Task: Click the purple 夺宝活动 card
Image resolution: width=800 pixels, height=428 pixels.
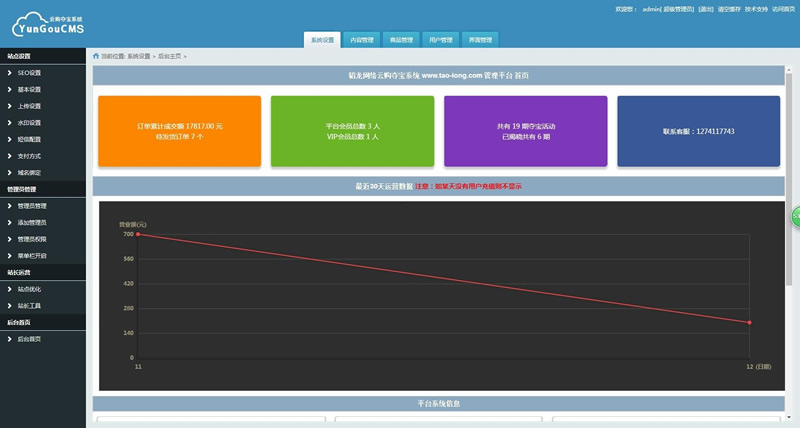Action: click(526, 131)
